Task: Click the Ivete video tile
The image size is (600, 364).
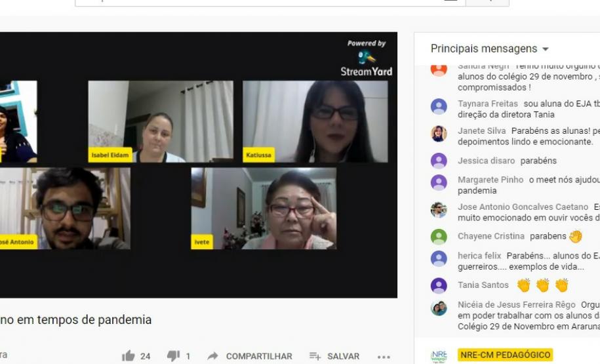Action: click(x=264, y=209)
